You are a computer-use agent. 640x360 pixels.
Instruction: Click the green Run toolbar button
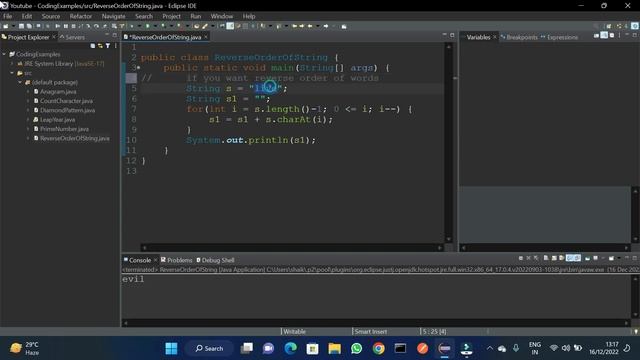point(147,26)
